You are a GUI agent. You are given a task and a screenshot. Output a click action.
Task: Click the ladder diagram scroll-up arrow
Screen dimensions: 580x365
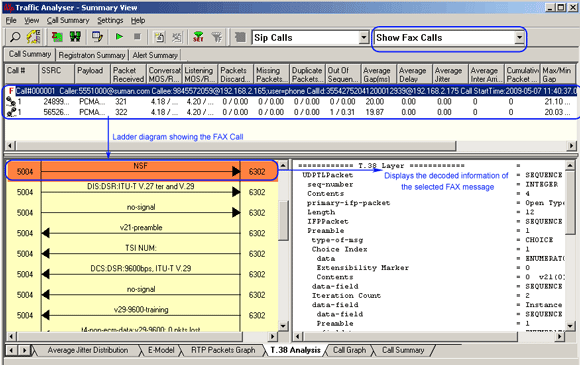click(283, 165)
